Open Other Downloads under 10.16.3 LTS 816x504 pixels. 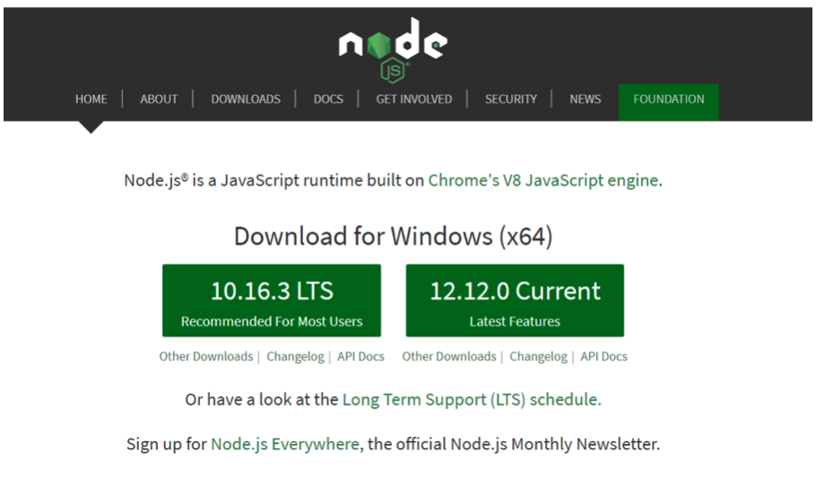tap(206, 356)
